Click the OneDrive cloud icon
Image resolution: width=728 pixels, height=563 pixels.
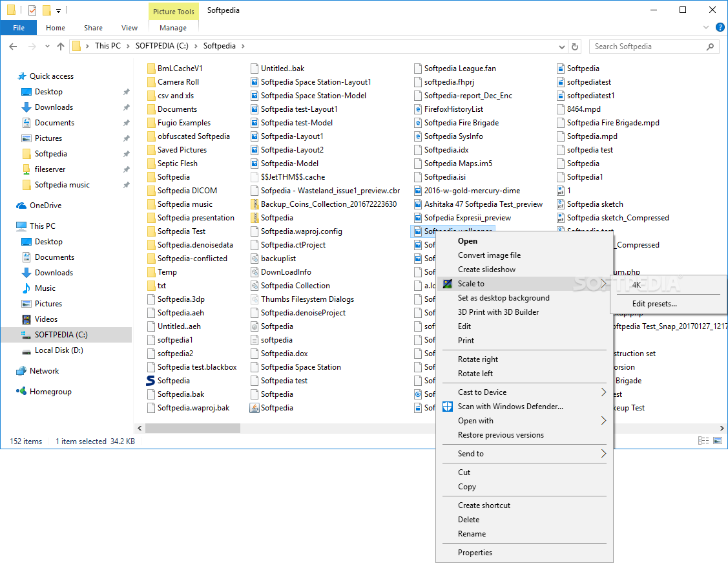click(21, 206)
